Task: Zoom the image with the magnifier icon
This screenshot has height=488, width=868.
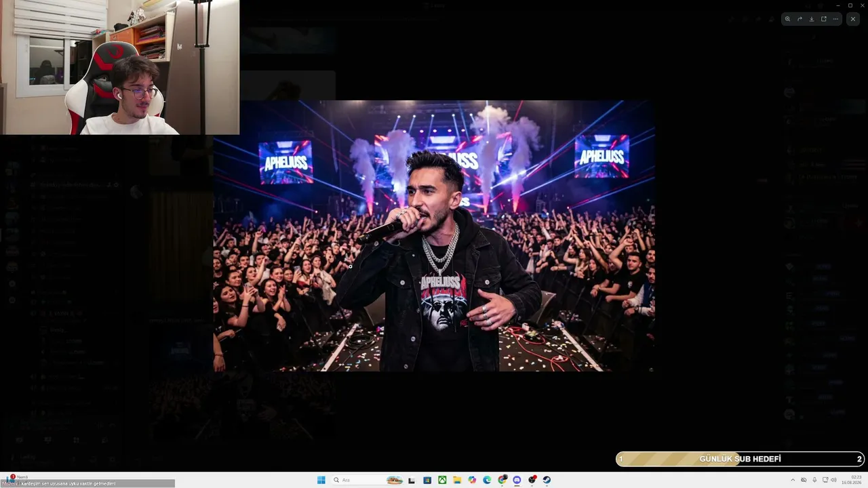Action: pyautogui.click(x=787, y=19)
